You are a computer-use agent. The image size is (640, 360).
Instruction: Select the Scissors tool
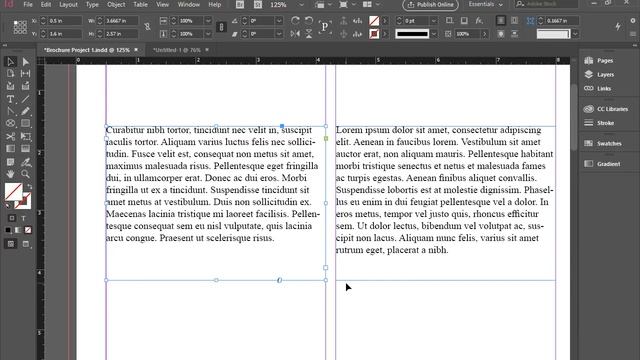click(x=10, y=136)
